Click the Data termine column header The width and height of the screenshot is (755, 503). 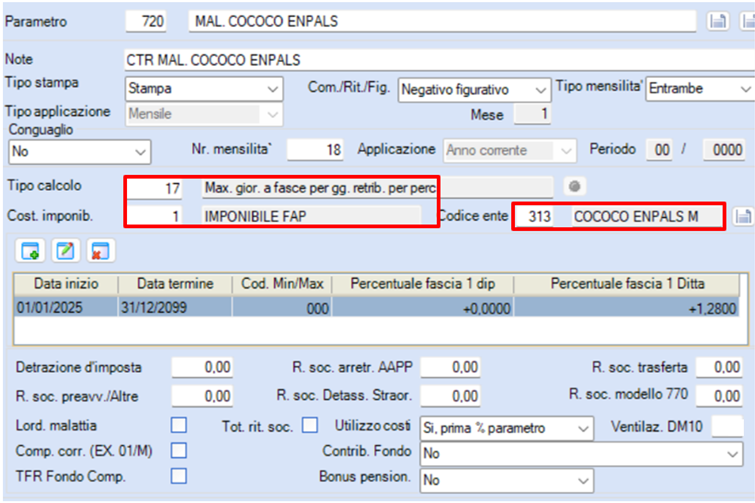click(175, 284)
